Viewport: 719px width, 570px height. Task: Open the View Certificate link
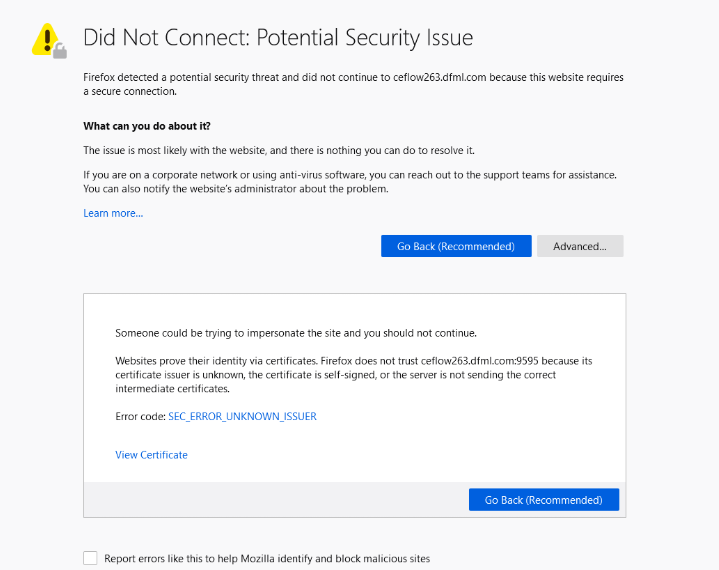point(151,455)
